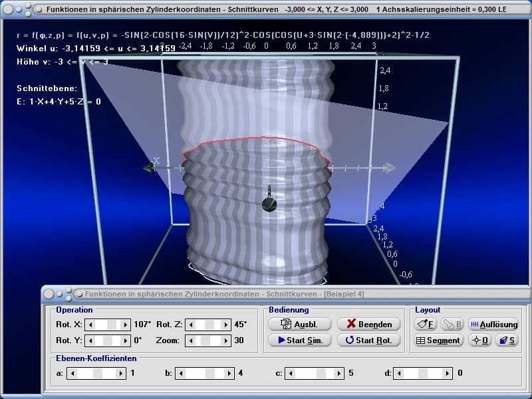Increase coefficient d with right arrow
The height and width of the screenshot is (399, 532).
pyautogui.click(x=447, y=373)
